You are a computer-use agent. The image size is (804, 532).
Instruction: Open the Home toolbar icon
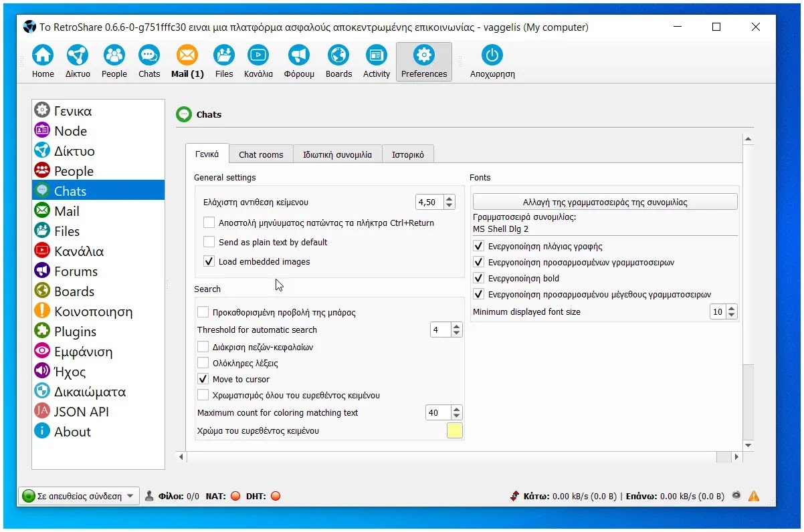pyautogui.click(x=43, y=62)
